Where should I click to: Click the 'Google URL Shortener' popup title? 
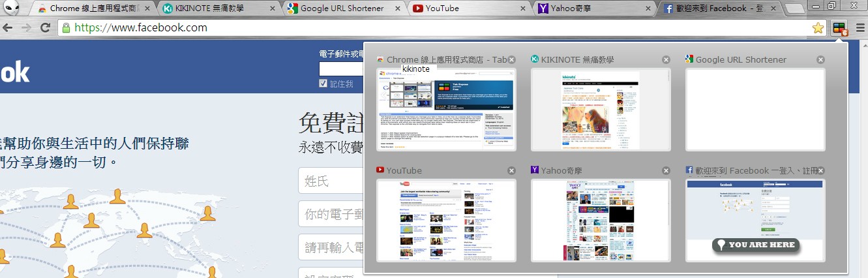point(741,59)
